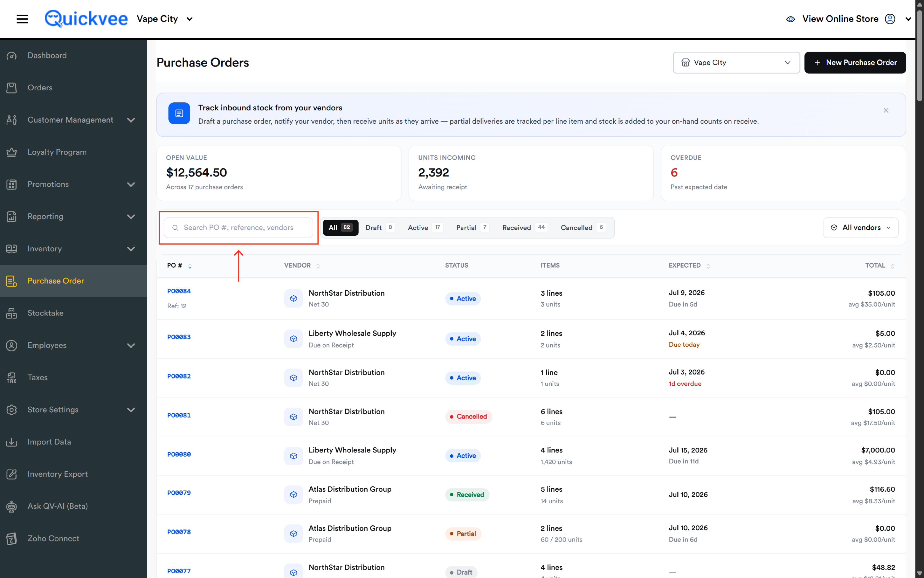Viewport: 924px width, 578px height.
Task: Open the hamburger menu icon
Action: point(22,19)
